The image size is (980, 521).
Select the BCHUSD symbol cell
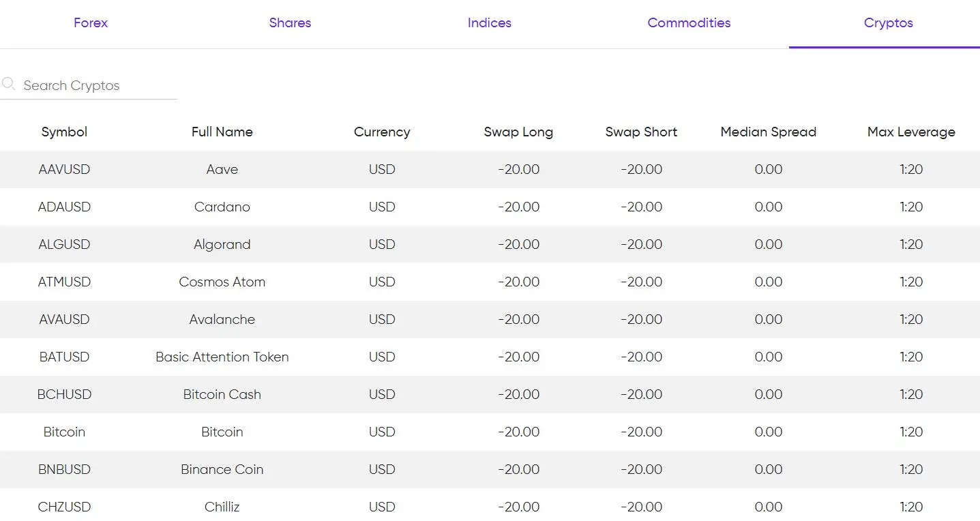64,395
